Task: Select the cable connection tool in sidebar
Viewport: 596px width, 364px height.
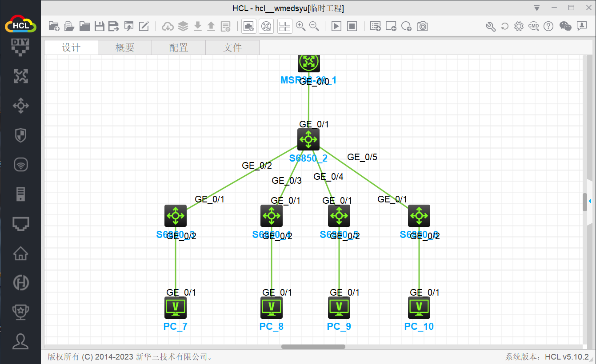Action: click(20, 224)
